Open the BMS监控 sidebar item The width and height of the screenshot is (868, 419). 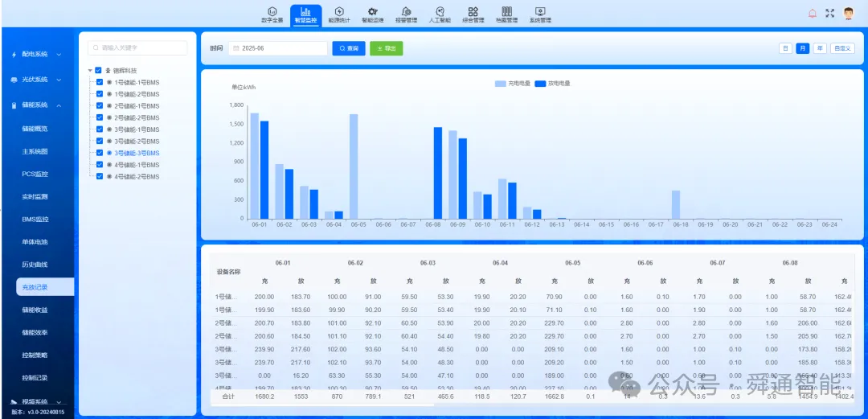point(35,220)
